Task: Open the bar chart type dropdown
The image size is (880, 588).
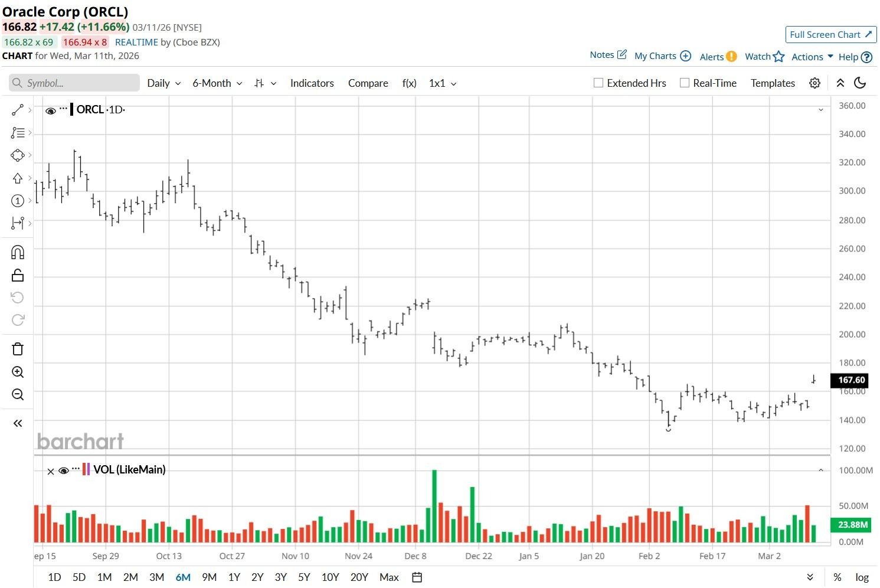Action: (x=265, y=83)
